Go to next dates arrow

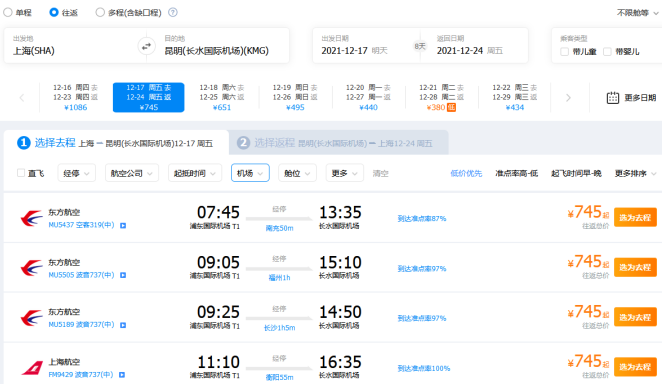(x=568, y=98)
